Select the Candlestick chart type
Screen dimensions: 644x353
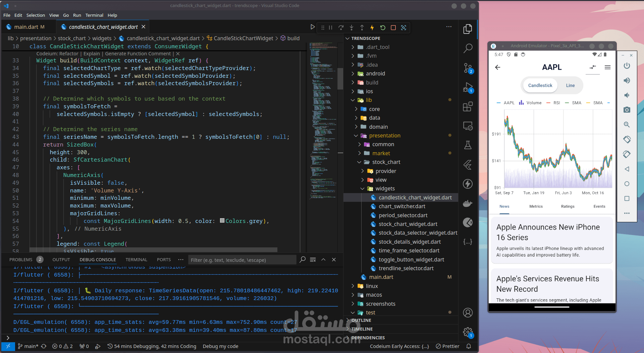(x=540, y=85)
